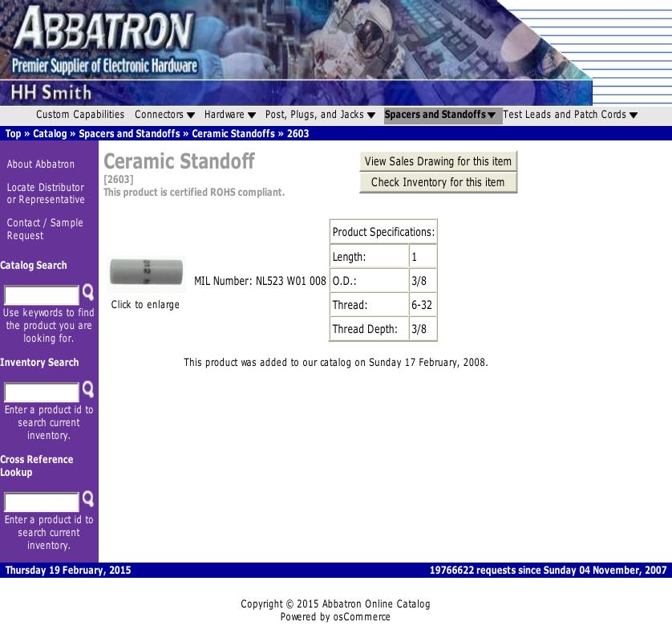Select the MIL Number NL523 W01 008 text
Screen dimensions: 672x642
coord(260,282)
